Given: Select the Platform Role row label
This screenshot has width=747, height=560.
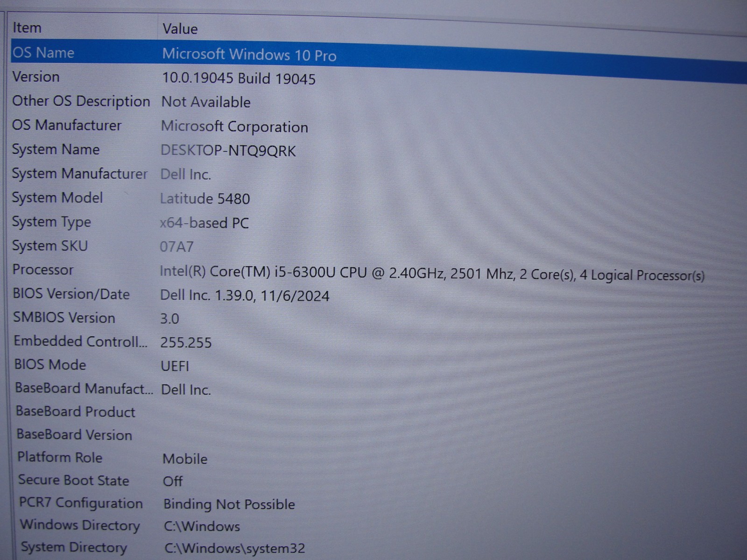Looking at the screenshot, I should pos(60,457).
